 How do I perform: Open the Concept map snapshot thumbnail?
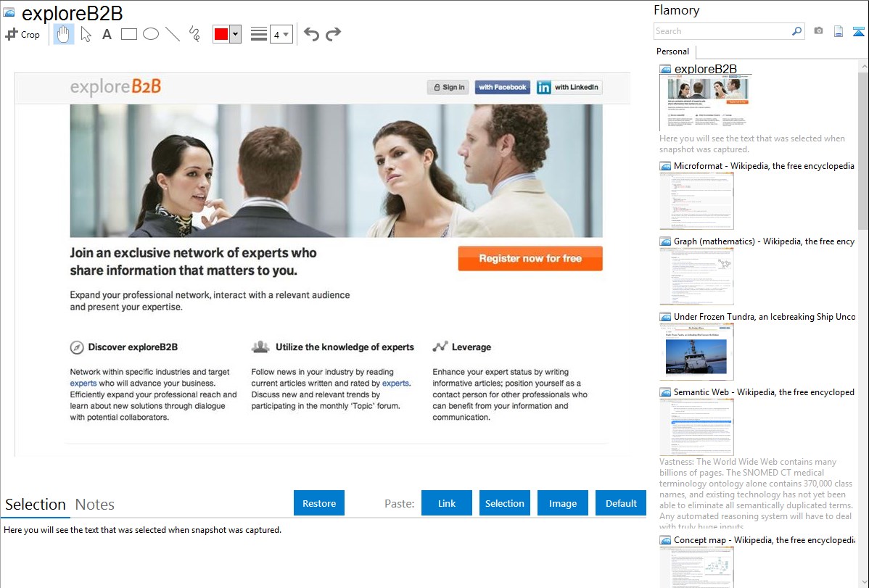coord(696,568)
